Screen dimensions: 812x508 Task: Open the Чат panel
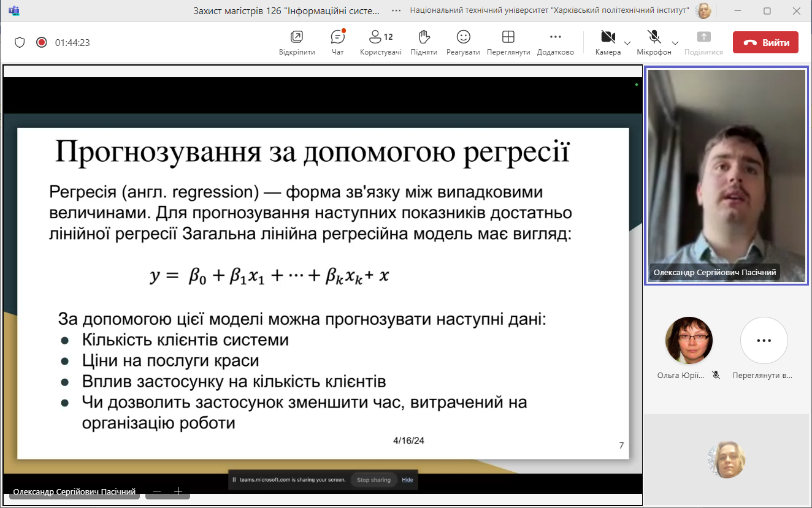coord(337,42)
